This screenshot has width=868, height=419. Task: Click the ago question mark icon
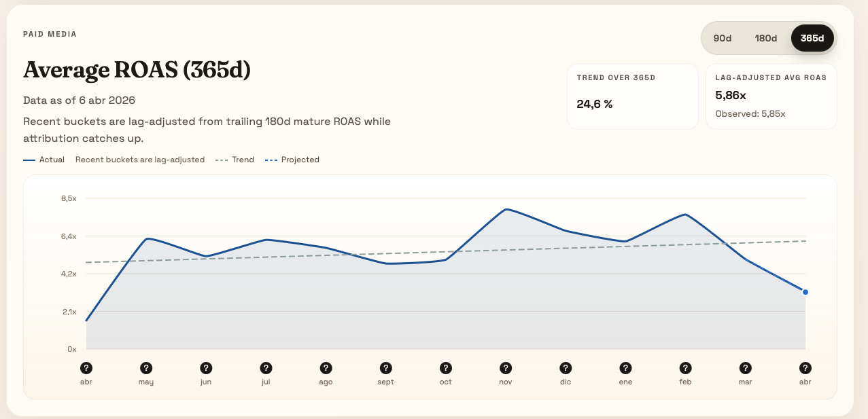(x=326, y=367)
